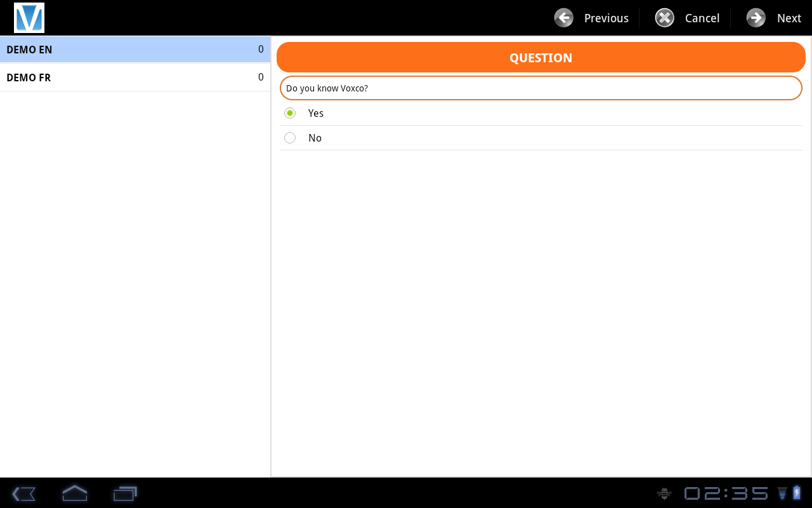Click the 'Do you know Voxco?' text
This screenshot has height=508, width=812.
click(327, 88)
